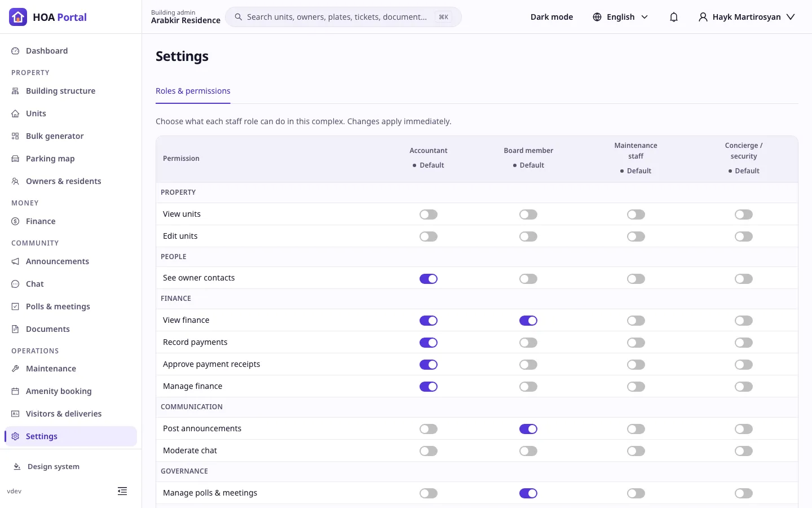Screen dimensions: 812x508
Task: Click the Visitors & deliveries badge icon
Action: [x=15, y=414]
